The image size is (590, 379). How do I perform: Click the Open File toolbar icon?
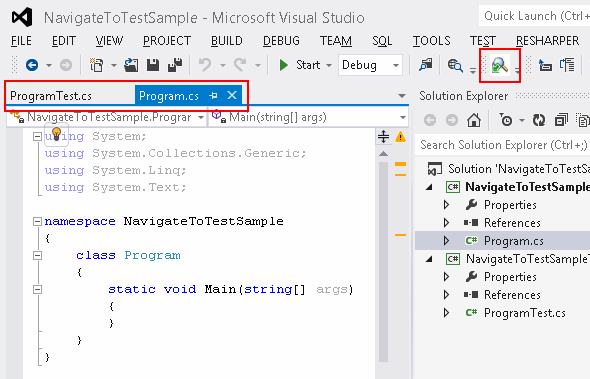click(x=131, y=65)
